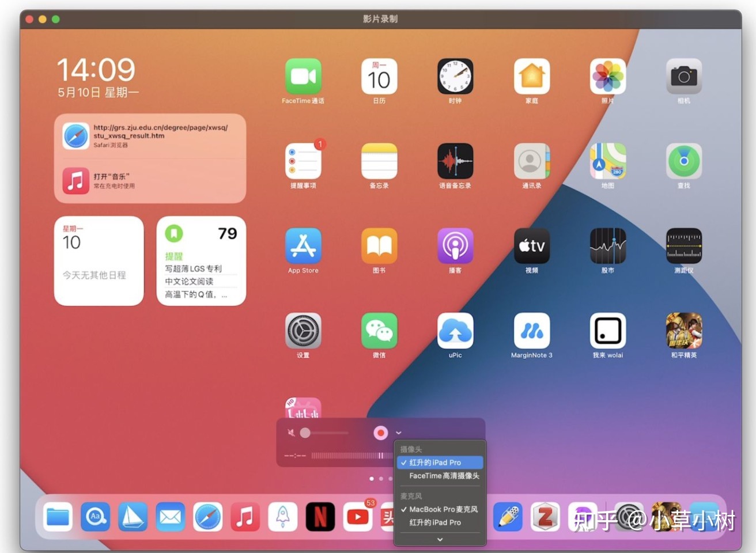Open the Clock app
Viewport: 756px width, 553px height.
tap(455, 76)
